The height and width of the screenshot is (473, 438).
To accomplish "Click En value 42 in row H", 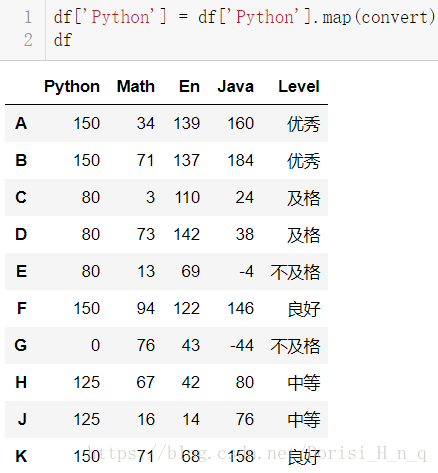I will pos(191,382).
